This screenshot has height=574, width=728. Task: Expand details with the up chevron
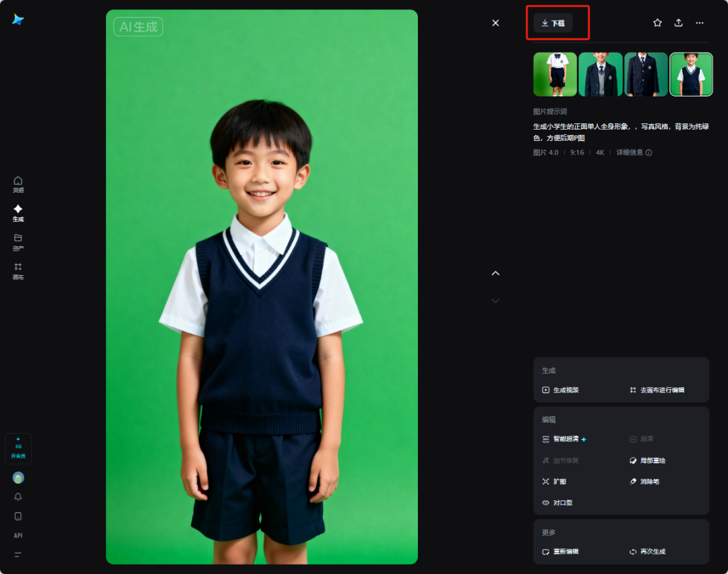tap(495, 273)
